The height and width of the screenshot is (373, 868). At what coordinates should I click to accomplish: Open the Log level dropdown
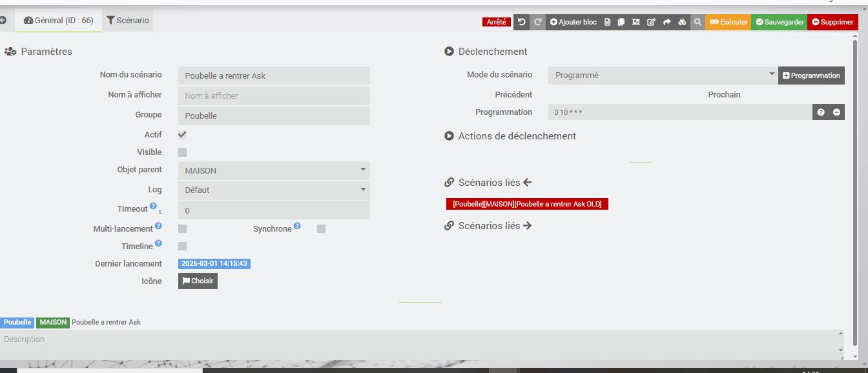(x=274, y=190)
